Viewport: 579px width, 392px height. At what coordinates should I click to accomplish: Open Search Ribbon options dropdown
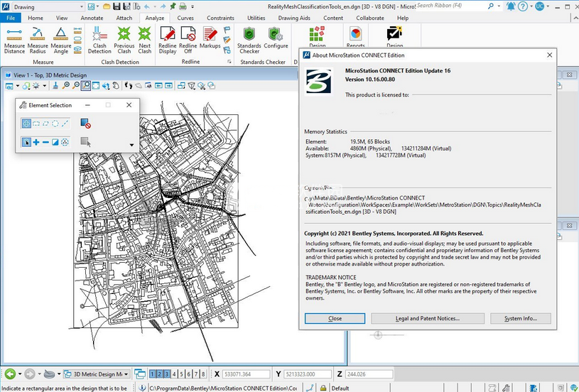(x=499, y=6)
